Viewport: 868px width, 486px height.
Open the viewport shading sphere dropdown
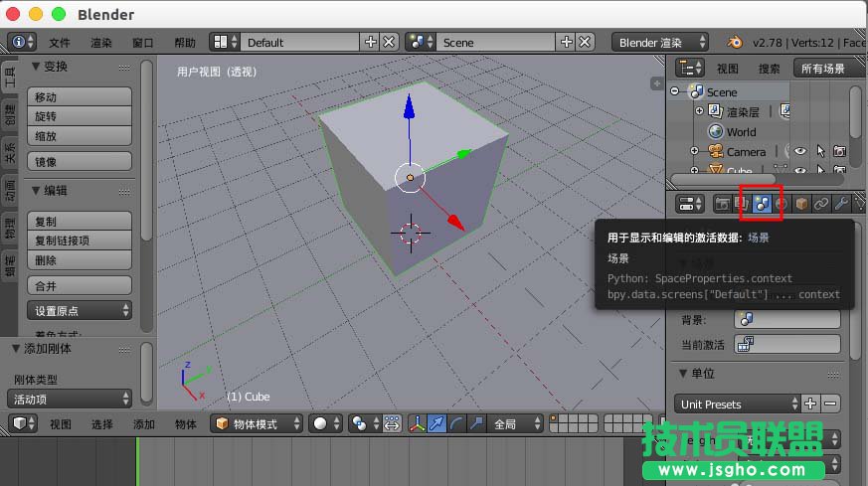pos(325,424)
